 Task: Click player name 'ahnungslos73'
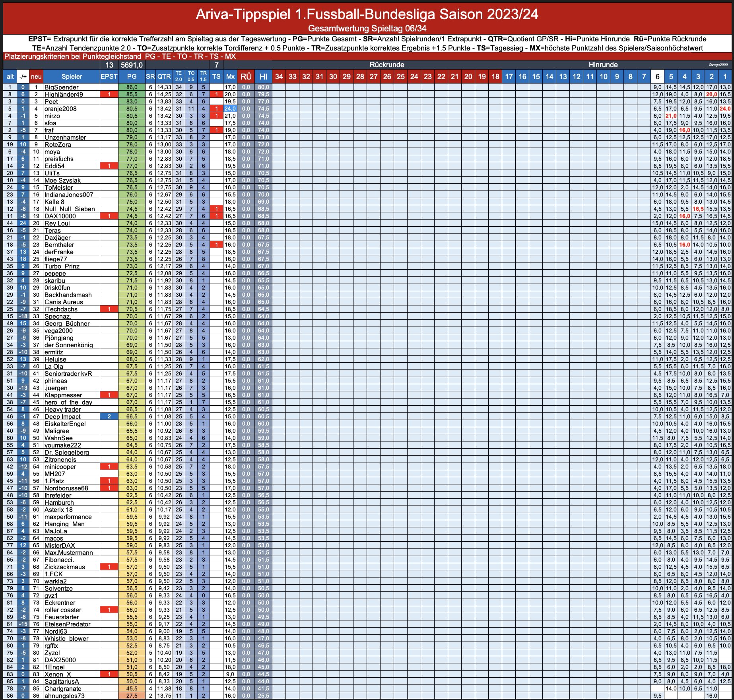point(64,696)
